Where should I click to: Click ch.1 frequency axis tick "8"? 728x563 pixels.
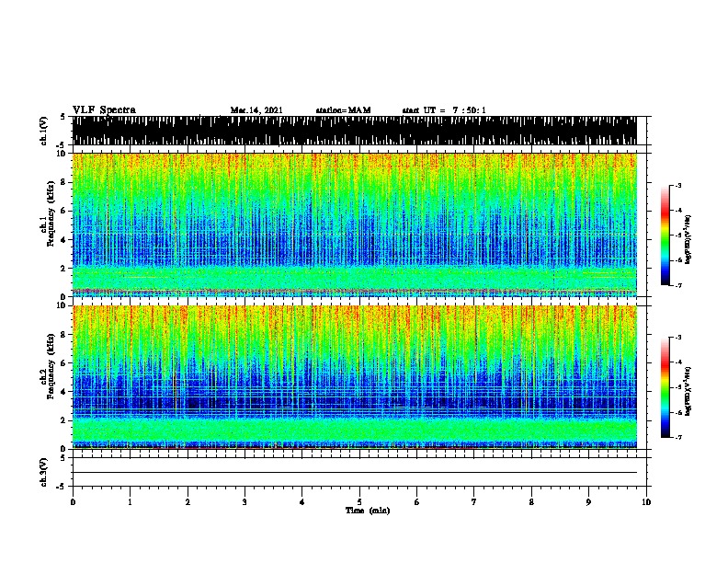64,182
